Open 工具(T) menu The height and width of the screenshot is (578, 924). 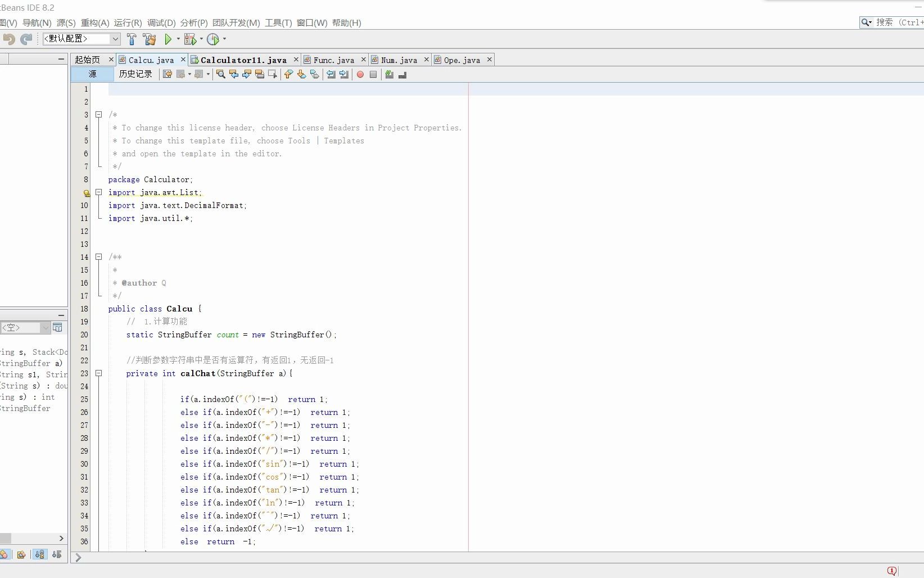[x=278, y=23]
